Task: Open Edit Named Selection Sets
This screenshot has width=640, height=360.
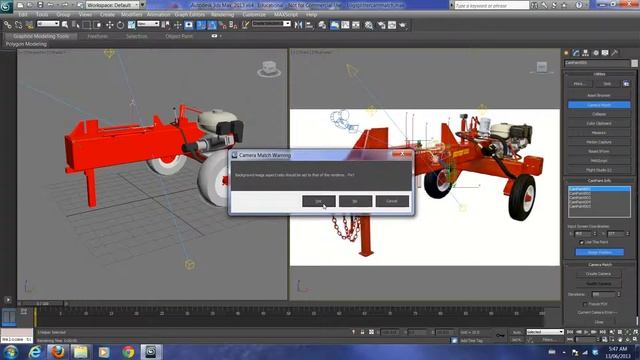Action: [x=245, y=25]
